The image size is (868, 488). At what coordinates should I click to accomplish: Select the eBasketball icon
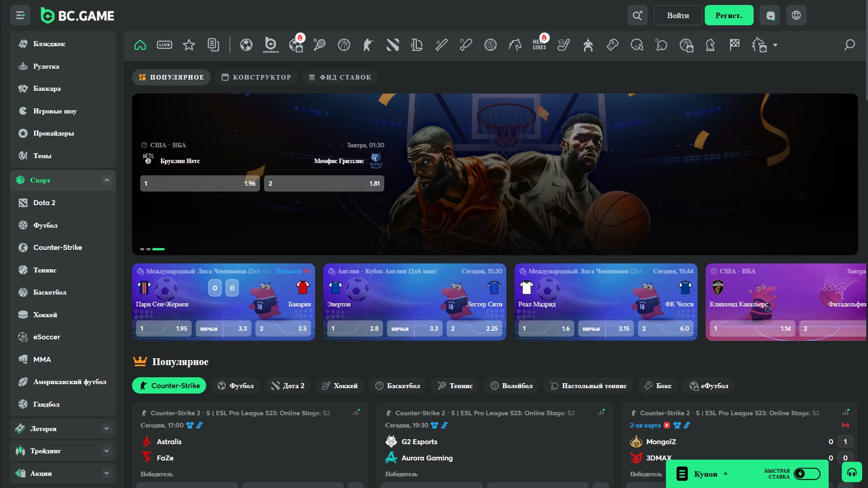[686, 45]
